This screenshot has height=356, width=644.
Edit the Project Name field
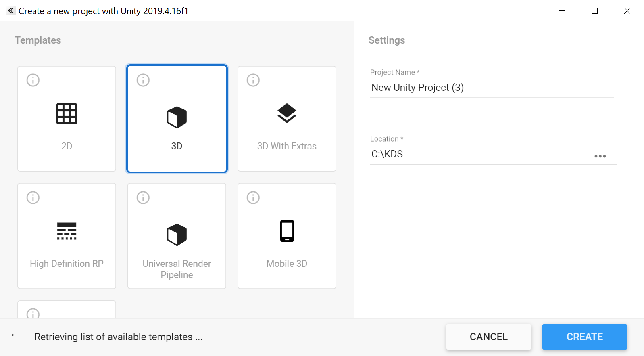coord(492,88)
